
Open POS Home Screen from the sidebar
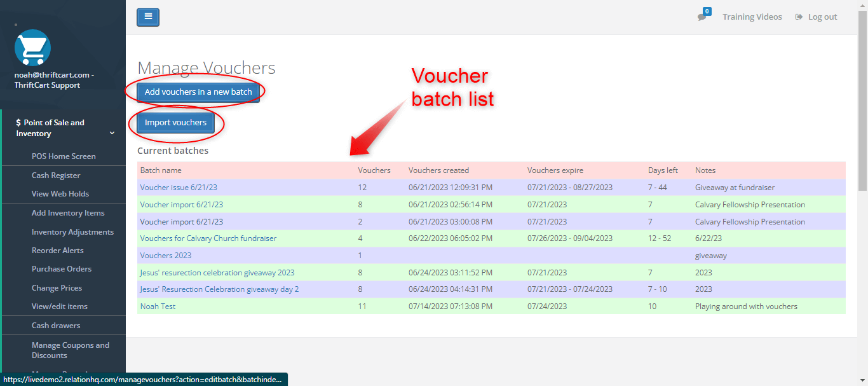[64, 156]
